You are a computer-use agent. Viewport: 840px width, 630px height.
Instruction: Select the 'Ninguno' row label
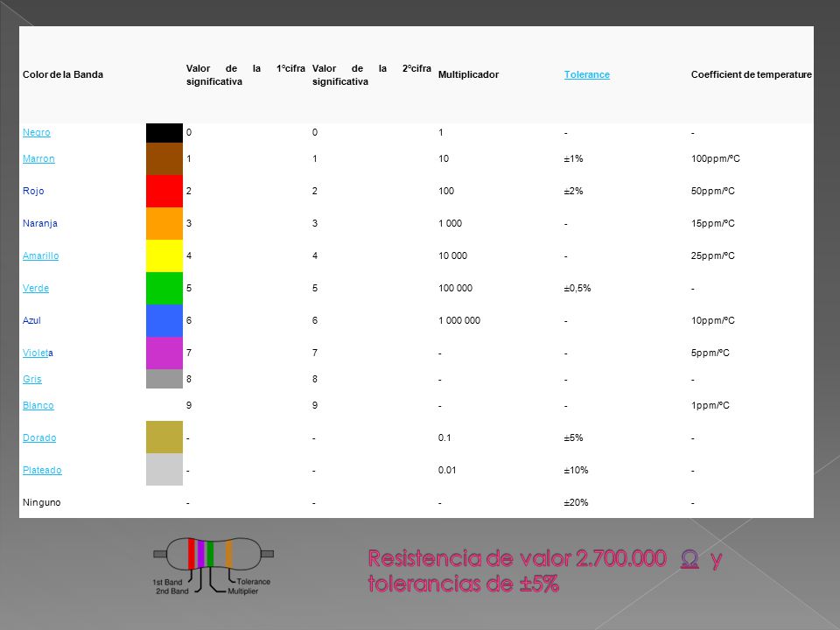[42, 502]
